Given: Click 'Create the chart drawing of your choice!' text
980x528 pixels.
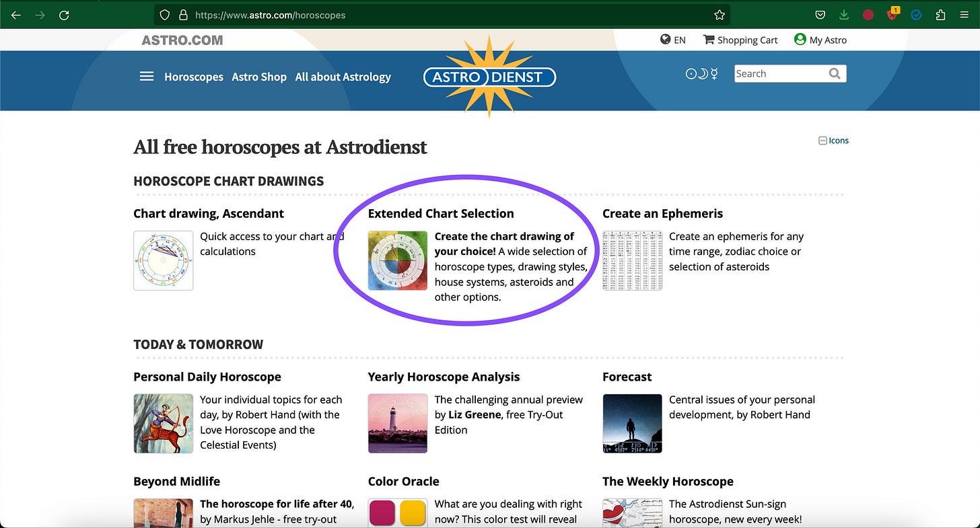Looking at the screenshot, I should (x=504, y=243).
